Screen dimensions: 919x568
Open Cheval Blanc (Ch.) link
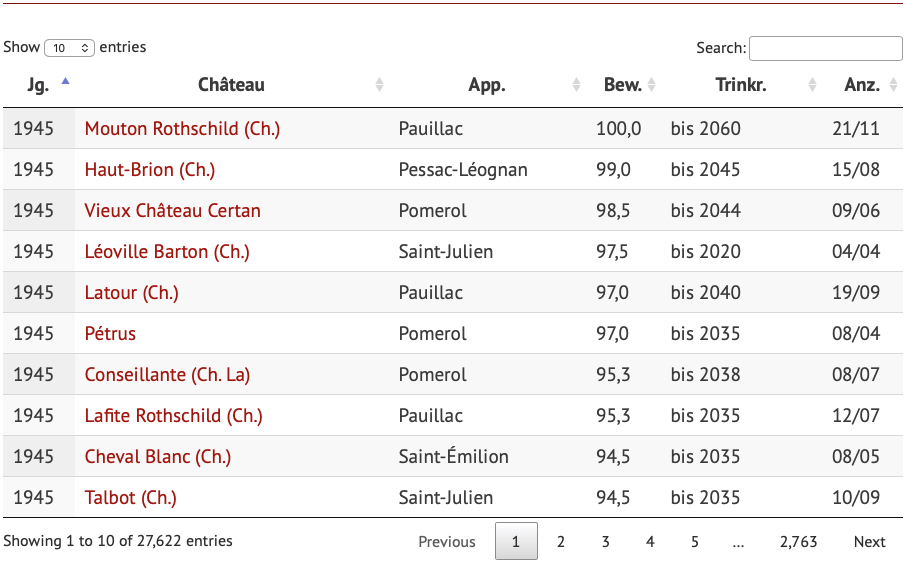point(157,457)
